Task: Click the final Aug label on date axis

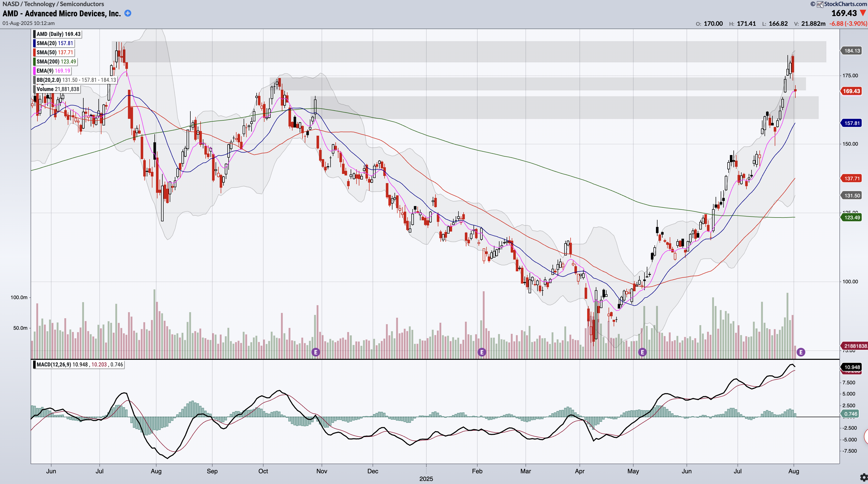Action: [x=794, y=471]
